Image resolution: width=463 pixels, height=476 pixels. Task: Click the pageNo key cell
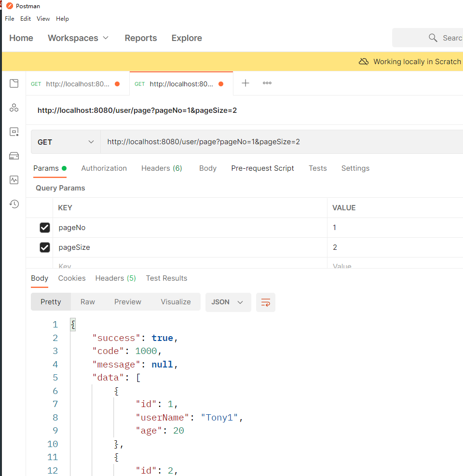click(190, 227)
